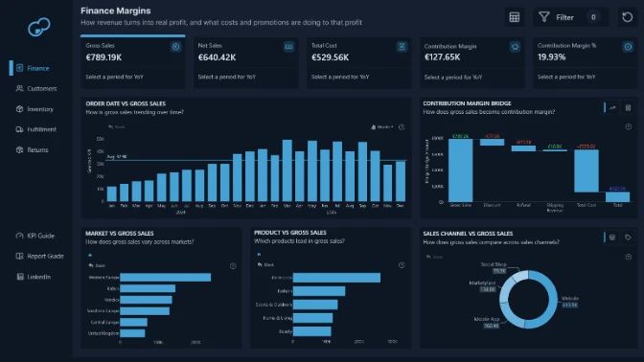Click the Fulfilment truck icon
Image resolution: width=644 pixels, height=362 pixels.
coord(19,129)
